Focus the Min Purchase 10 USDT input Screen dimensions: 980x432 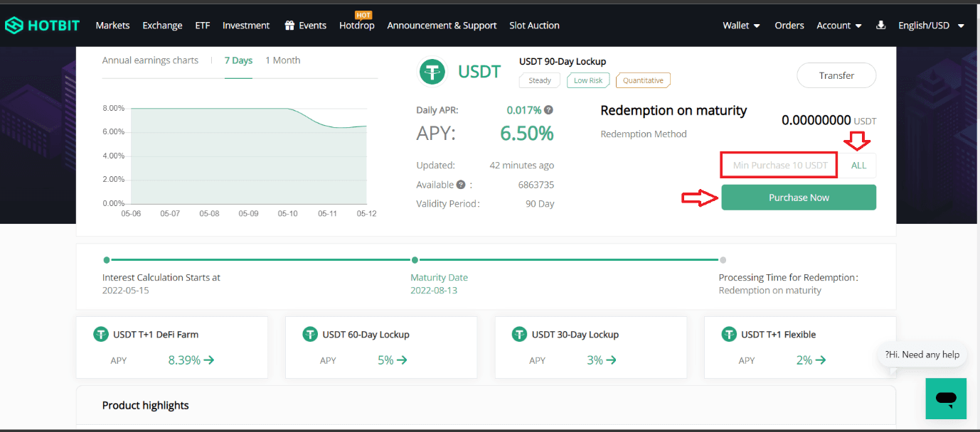tap(779, 166)
